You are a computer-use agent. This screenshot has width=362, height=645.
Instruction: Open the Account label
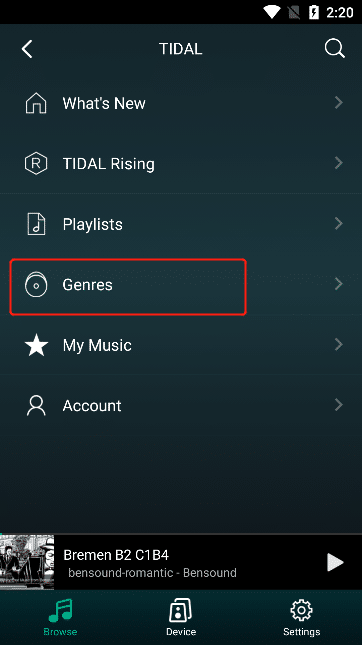click(92, 406)
